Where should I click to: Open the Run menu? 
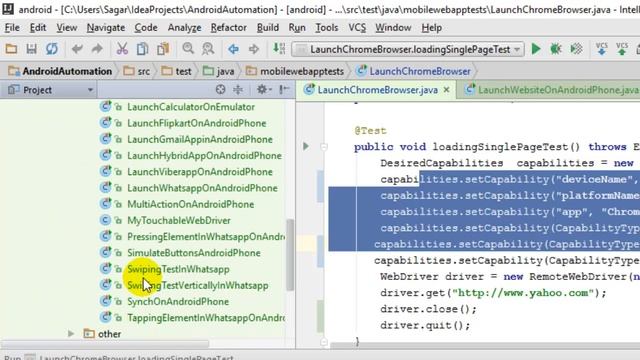[x=297, y=28]
